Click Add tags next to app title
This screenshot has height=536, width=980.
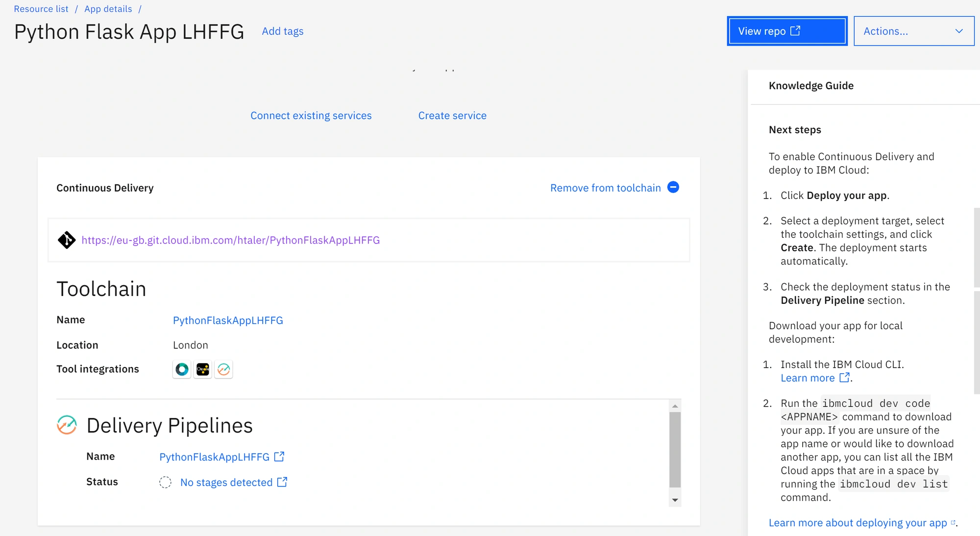pos(283,31)
